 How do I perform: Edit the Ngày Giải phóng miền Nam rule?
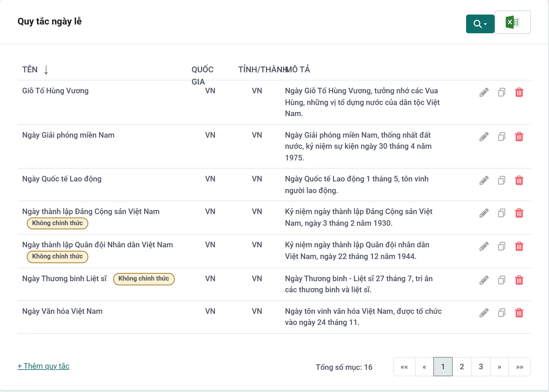click(x=484, y=137)
